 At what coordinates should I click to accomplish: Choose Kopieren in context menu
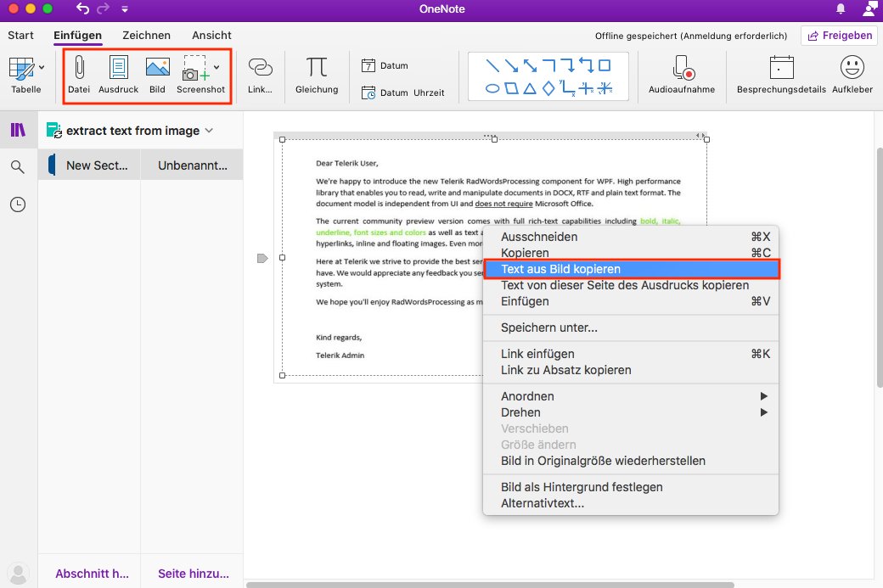point(631,253)
